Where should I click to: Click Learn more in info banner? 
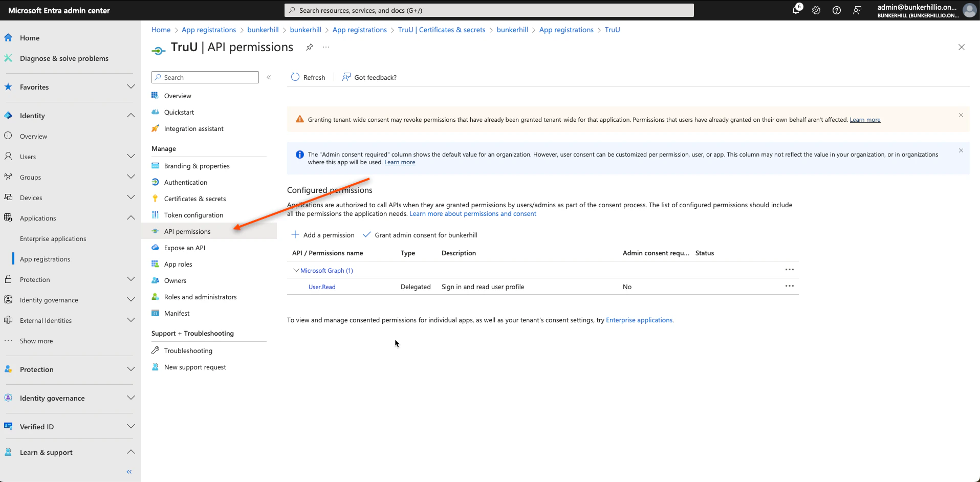point(400,162)
